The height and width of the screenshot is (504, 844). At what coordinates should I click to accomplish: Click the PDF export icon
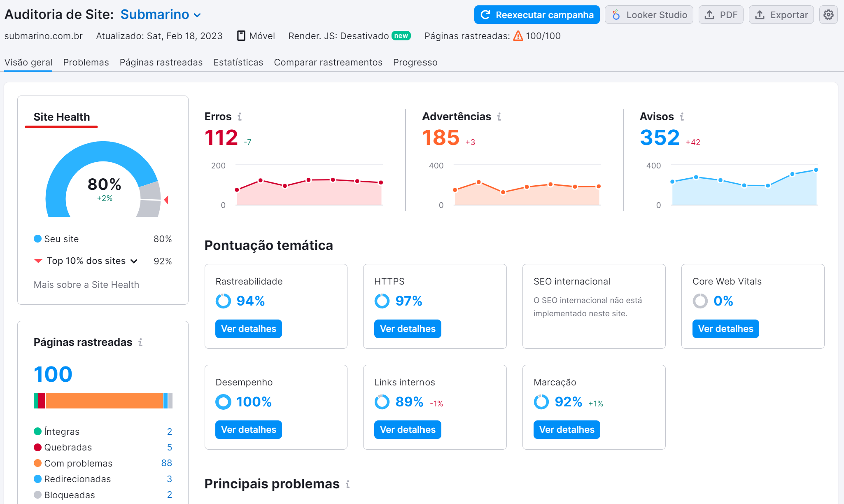pyautogui.click(x=710, y=14)
